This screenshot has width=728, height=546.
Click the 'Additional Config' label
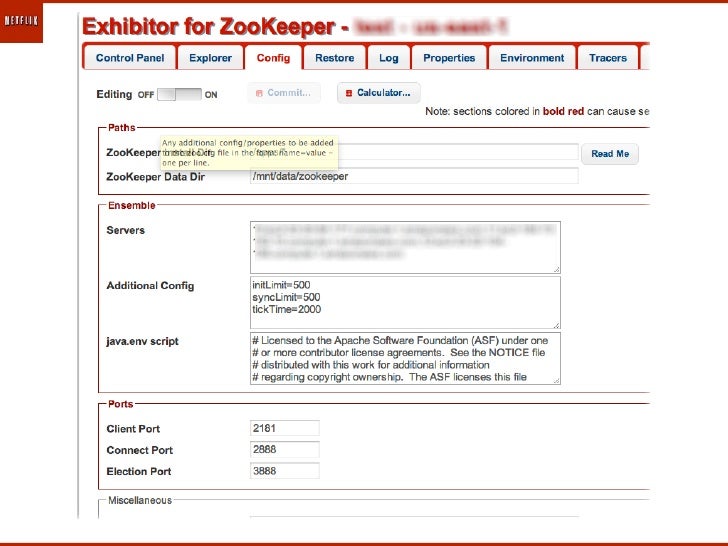[x=150, y=286]
